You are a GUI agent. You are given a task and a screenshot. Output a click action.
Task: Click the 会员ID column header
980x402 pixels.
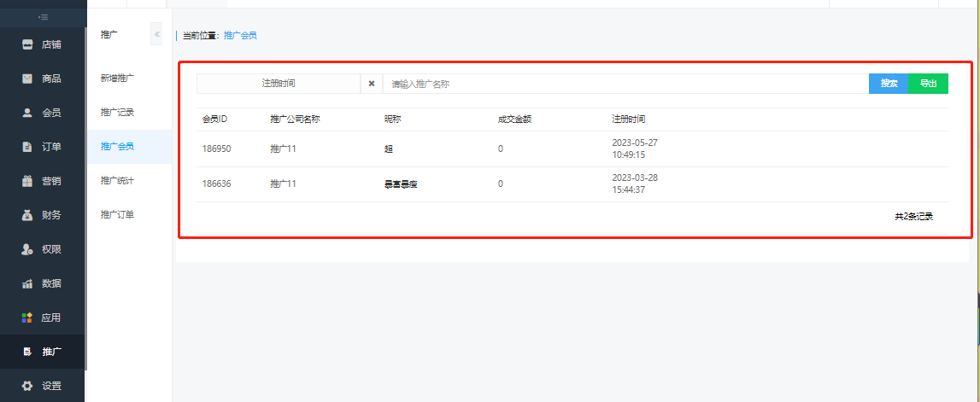[x=214, y=119]
